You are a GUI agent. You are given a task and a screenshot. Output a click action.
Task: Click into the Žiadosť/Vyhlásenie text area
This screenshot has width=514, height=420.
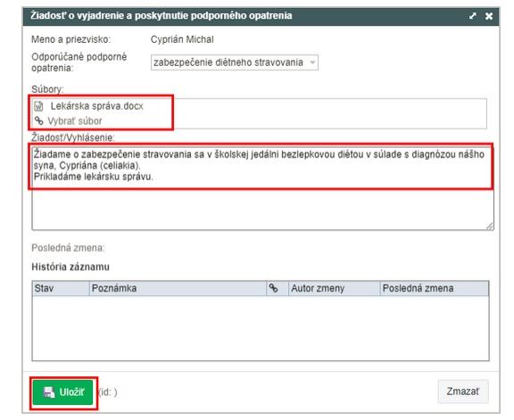click(263, 187)
